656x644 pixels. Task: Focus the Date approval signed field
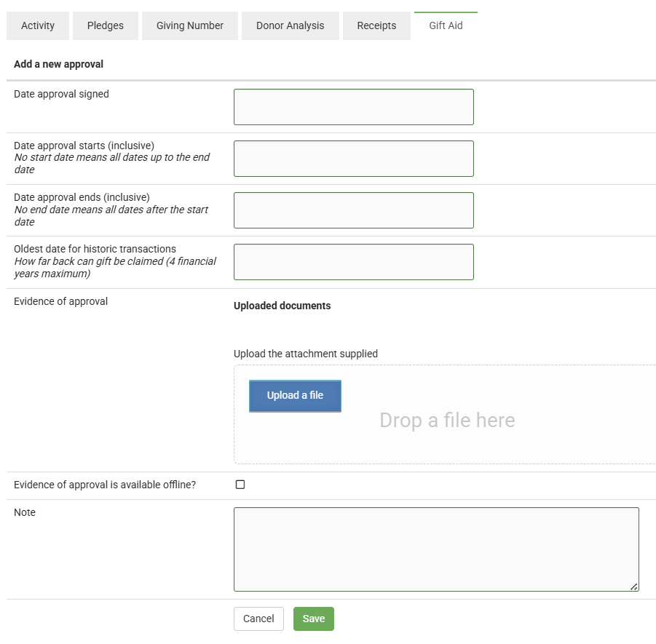point(354,107)
